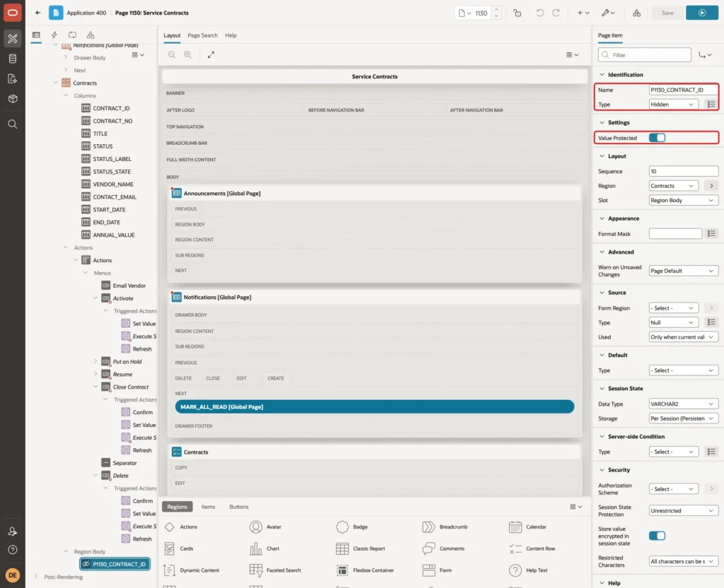Expand the Put on Hold tree node
The width and height of the screenshot is (724, 588).
[x=95, y=361]
